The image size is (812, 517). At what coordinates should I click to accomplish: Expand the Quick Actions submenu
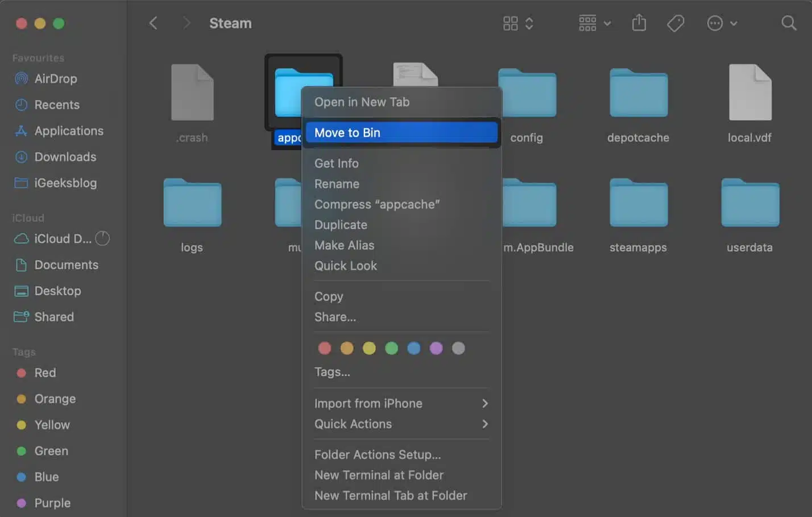[353, 424]
